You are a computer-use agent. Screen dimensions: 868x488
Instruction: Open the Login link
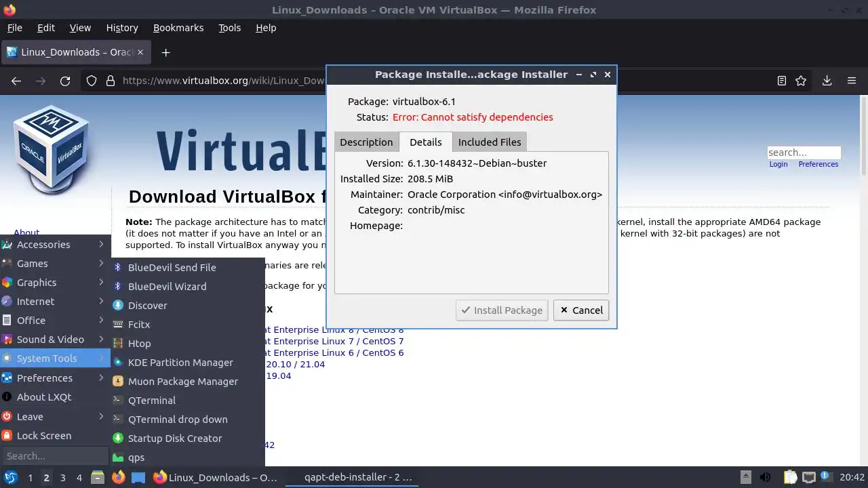[x=778, y=164]
